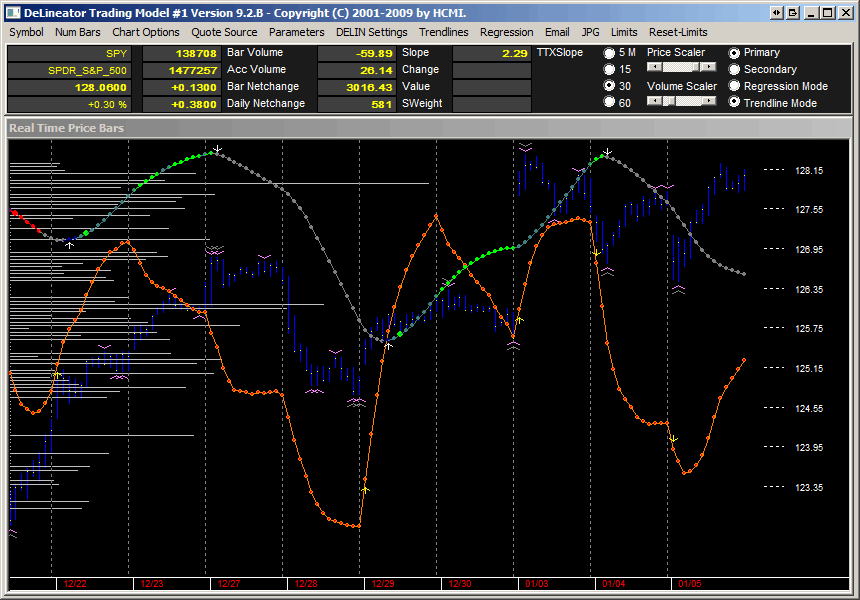Open the Trendlines menu
The image size is (860, 600).
(444, 32)
